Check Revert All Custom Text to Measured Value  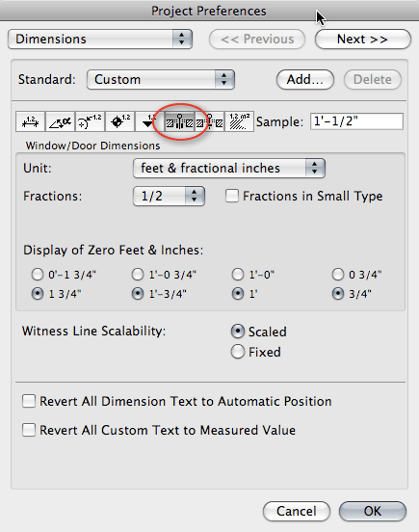click(x=29, y=430)
